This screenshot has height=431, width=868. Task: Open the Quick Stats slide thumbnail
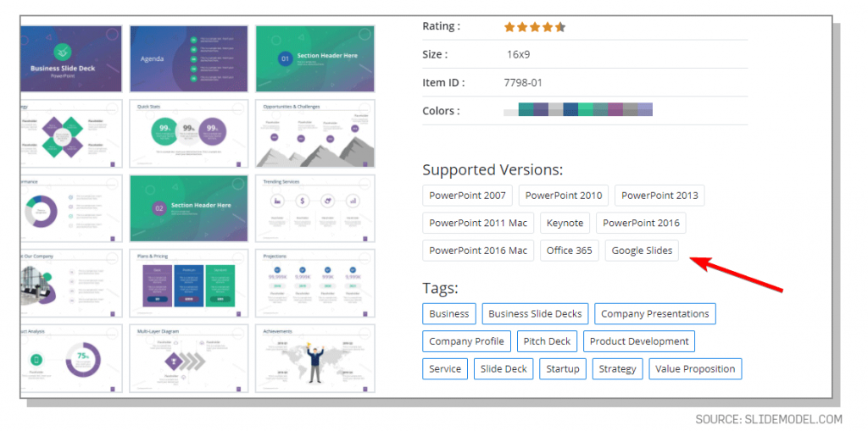pyautogui.click(x=189, y=133)
